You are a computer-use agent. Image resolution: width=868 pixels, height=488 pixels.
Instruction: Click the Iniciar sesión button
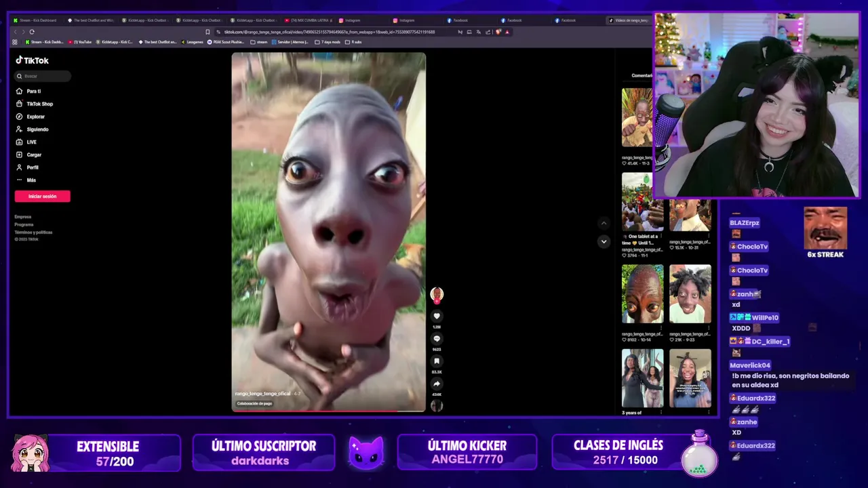click(x=42, y=197)
